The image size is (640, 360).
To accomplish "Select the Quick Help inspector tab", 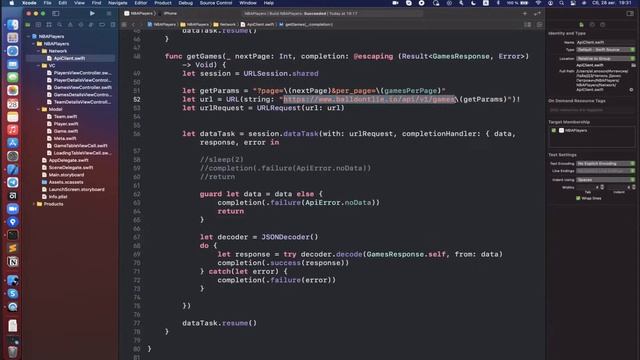I will point(602,24).
